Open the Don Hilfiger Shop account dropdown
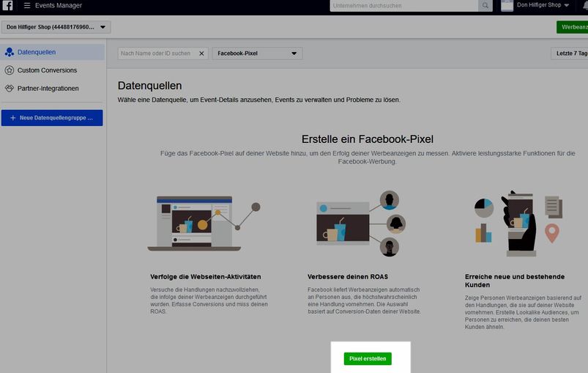The width and height of the screenshot is (588, 373). click(x=56, y=27)
